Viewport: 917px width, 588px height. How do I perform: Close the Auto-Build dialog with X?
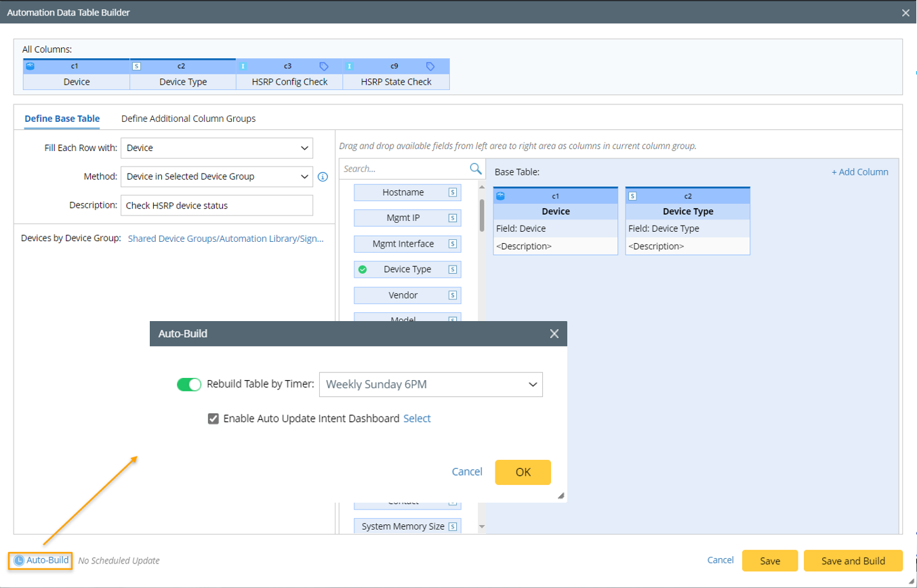(x=554, y=333)
